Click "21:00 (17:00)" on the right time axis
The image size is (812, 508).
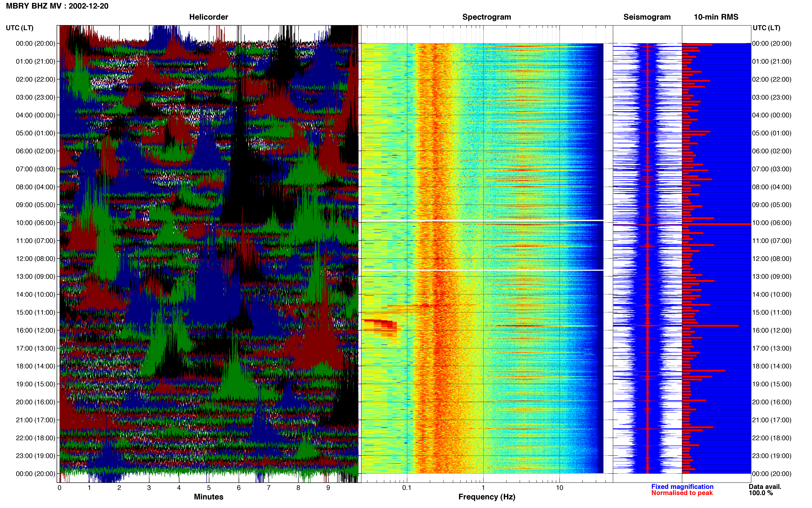(772, 420)
